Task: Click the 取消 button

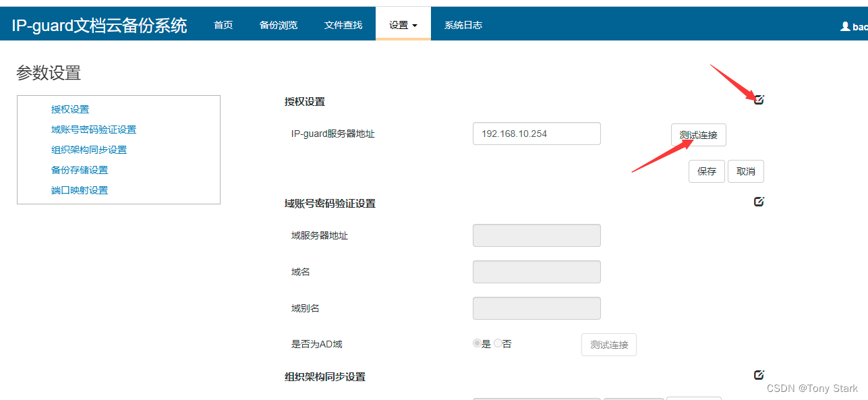Action: 745,171
